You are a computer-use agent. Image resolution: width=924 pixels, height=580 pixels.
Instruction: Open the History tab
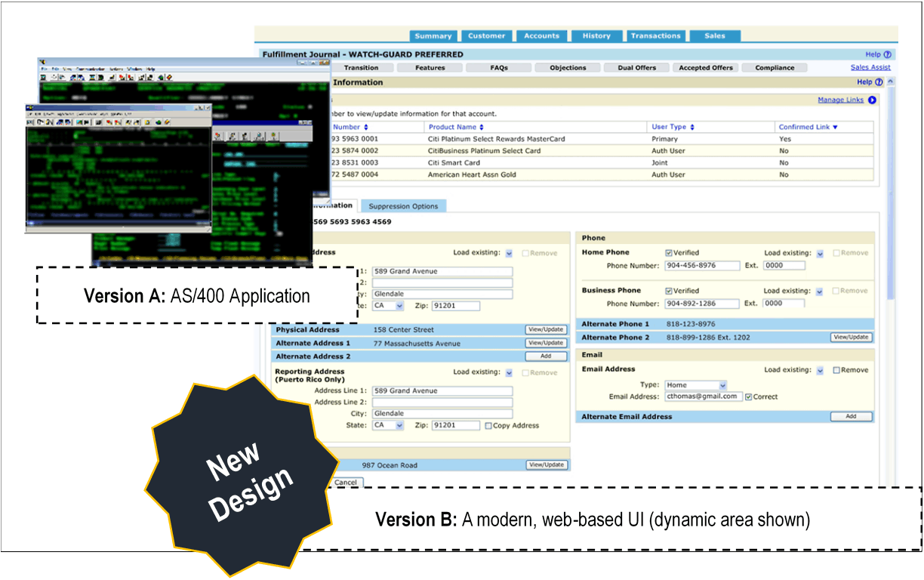[596, 35]
